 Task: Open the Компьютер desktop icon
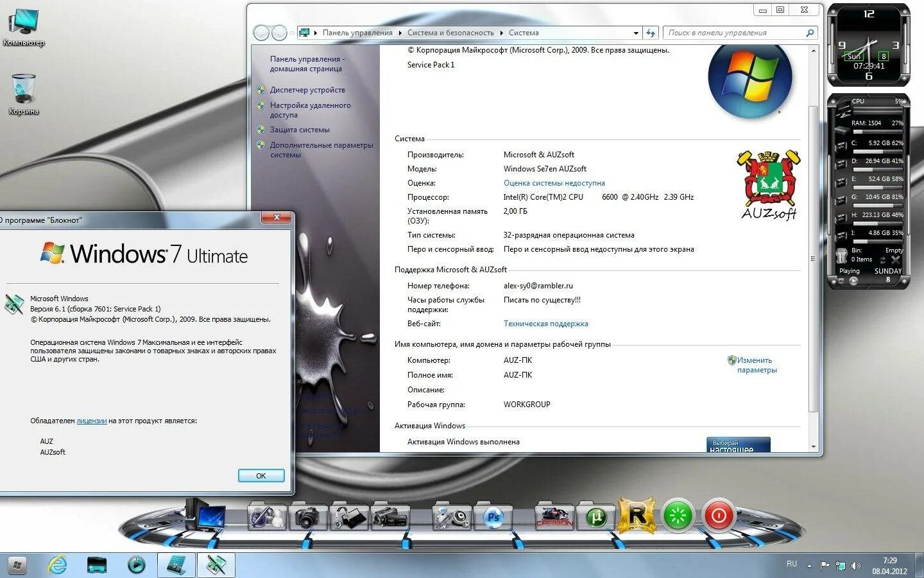(24, 28)
